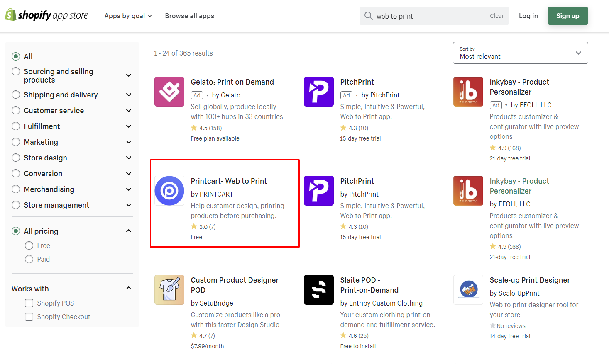609x364 pixels.
Task: Open the Gelato: Print on Demand title
Action: [232, 82]
